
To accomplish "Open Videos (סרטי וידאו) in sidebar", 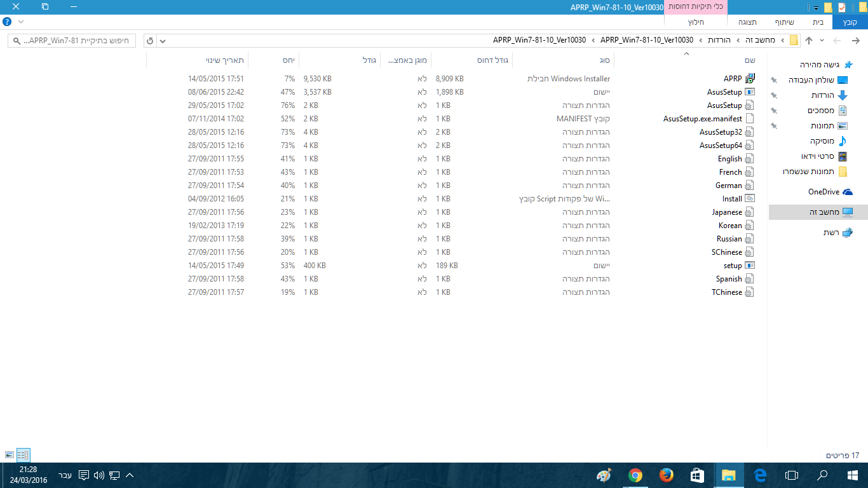I will coord(824,156).
